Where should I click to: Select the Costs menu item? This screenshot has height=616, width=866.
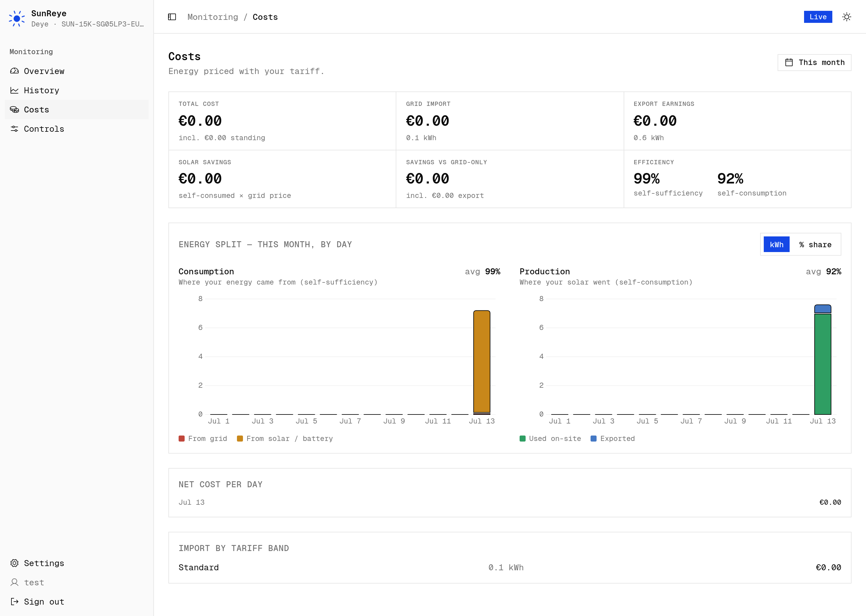point(77,109)
